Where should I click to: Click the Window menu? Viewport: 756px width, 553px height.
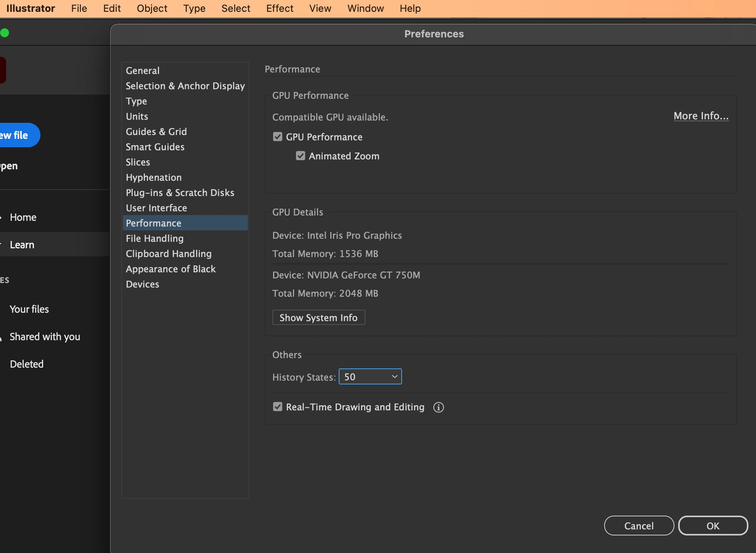coord(365,8)
